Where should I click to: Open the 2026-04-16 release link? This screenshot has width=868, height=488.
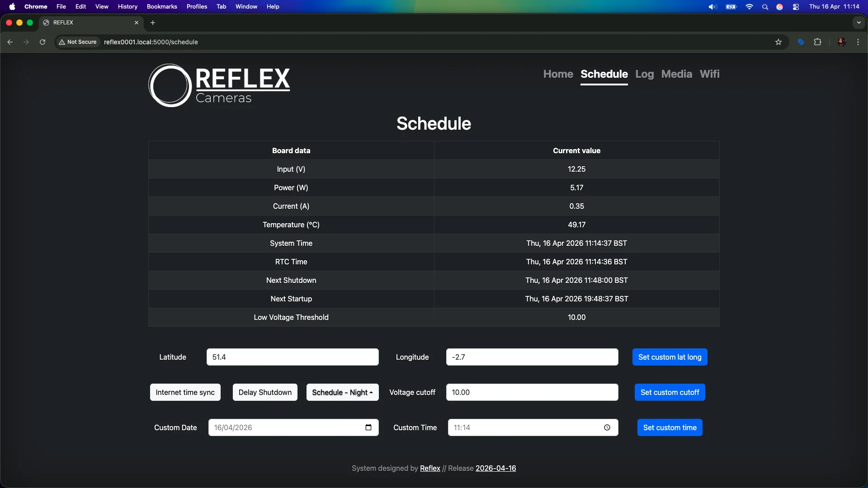[495, 469]
